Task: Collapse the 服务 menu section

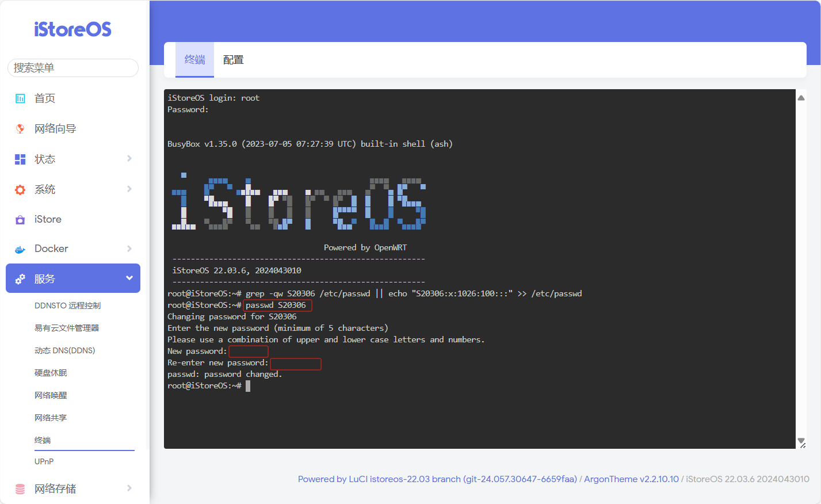Action: 129,278
